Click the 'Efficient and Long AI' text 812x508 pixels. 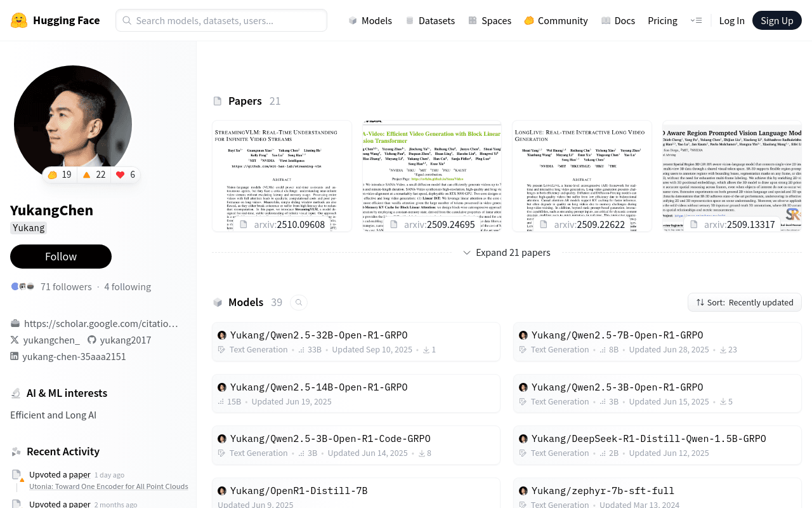coord(53,415)
